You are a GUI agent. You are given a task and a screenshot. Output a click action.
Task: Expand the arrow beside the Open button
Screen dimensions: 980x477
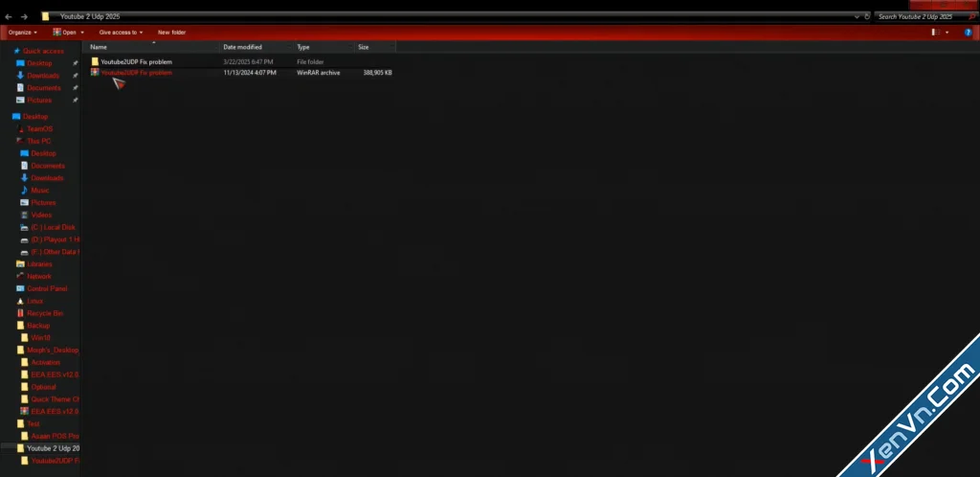(x=82, y=33)
